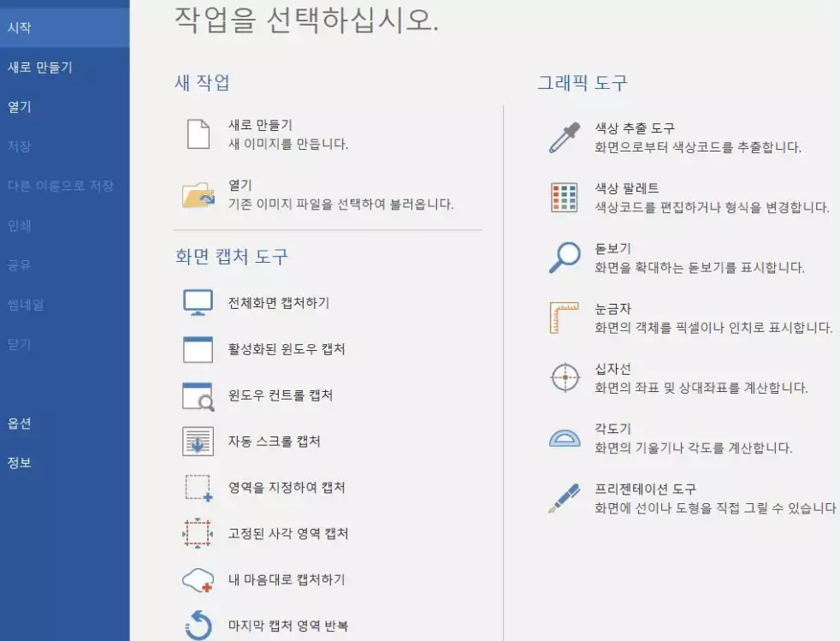The width and height of the screenshot is (840, 641).
Task: Select 시작 in the left sidebar
Action: pos(64,28)
